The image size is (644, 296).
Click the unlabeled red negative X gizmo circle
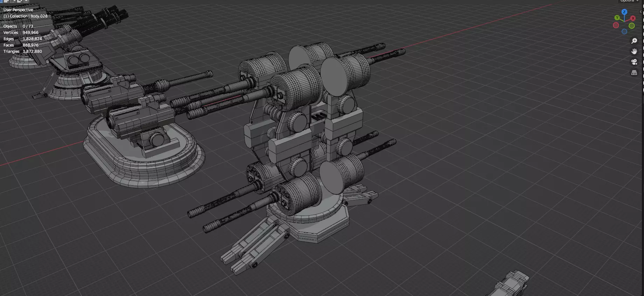pos(616,25)
